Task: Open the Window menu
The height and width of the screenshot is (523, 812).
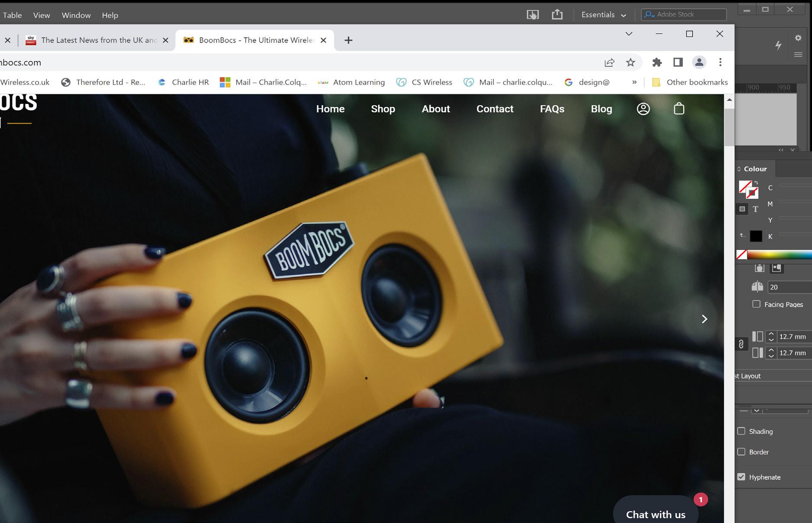Action: (x=76, y=15)
